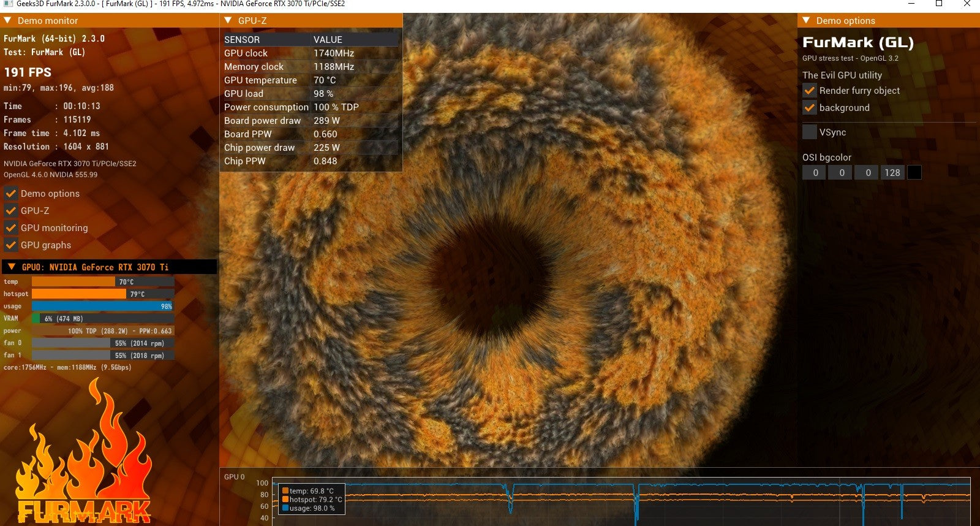The image size is (980, 526).
Task: Click the GPU clock row in GPU-Z table
Action: click(x=311, y=53)
